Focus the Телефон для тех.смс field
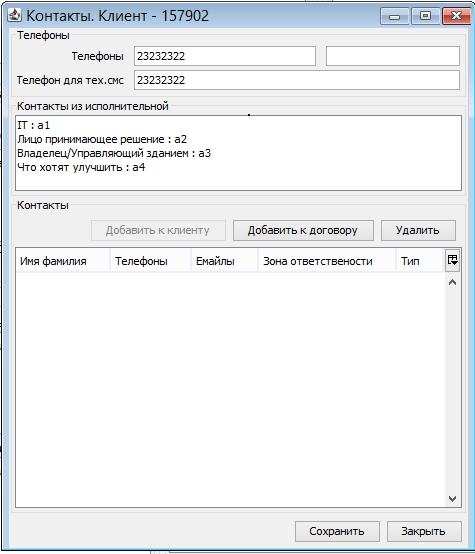 (297, 80)
